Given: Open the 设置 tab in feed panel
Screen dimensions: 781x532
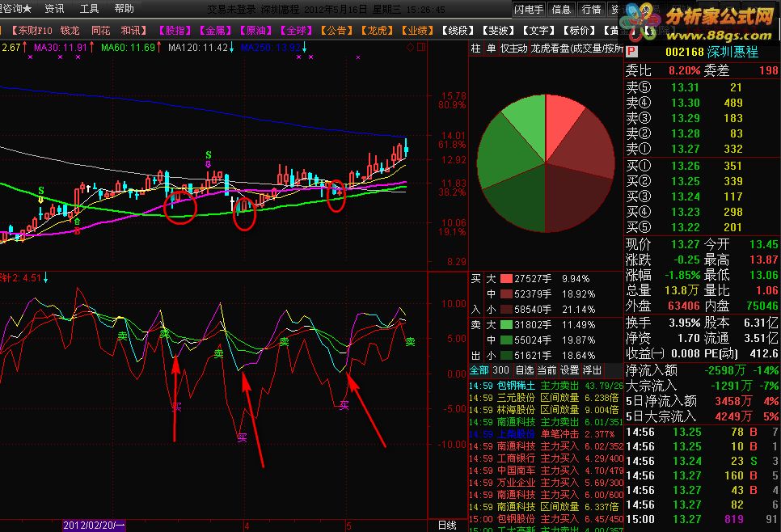Looking at the screenshot, I should pyautogui.click(x=570, y=370).
